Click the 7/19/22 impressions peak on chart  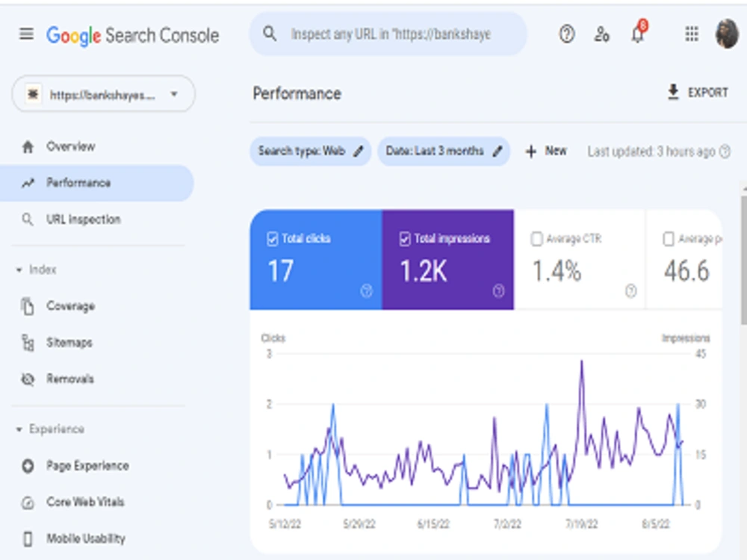click(x=581, y=362)
